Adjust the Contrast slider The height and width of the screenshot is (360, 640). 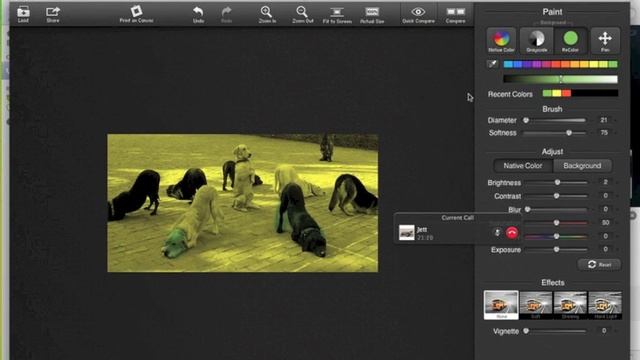(557, 196)
